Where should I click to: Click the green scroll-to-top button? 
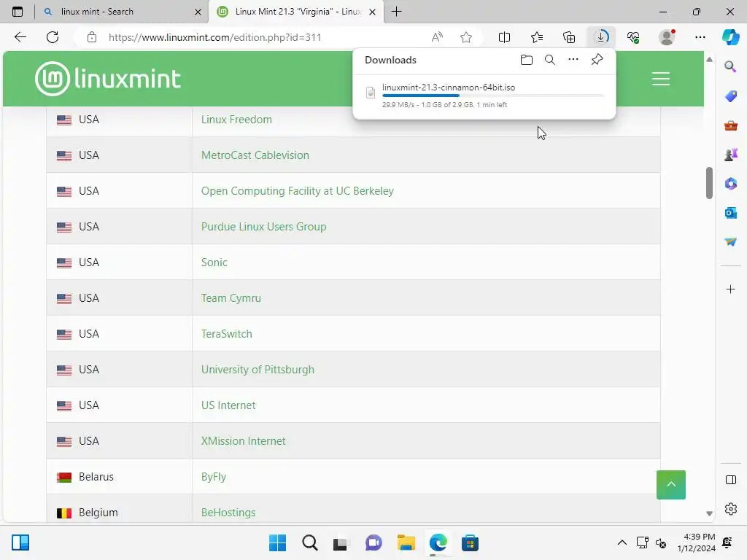click(671, 485)
